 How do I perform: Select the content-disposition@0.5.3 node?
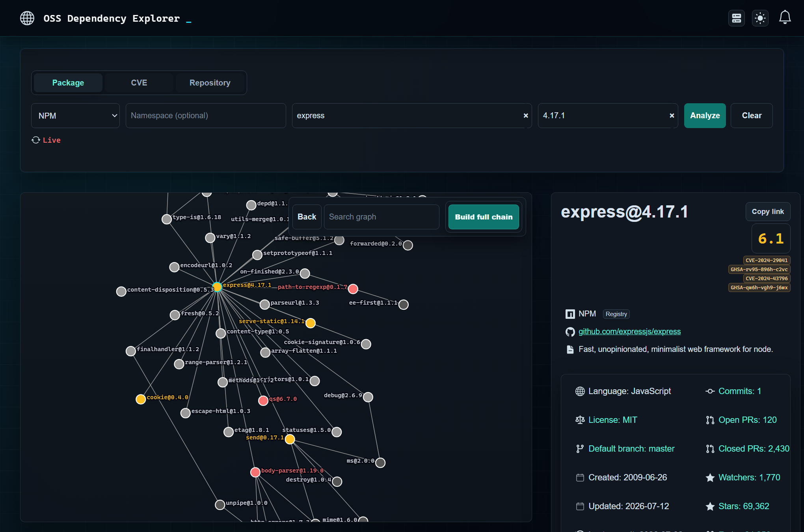(121, 291)
